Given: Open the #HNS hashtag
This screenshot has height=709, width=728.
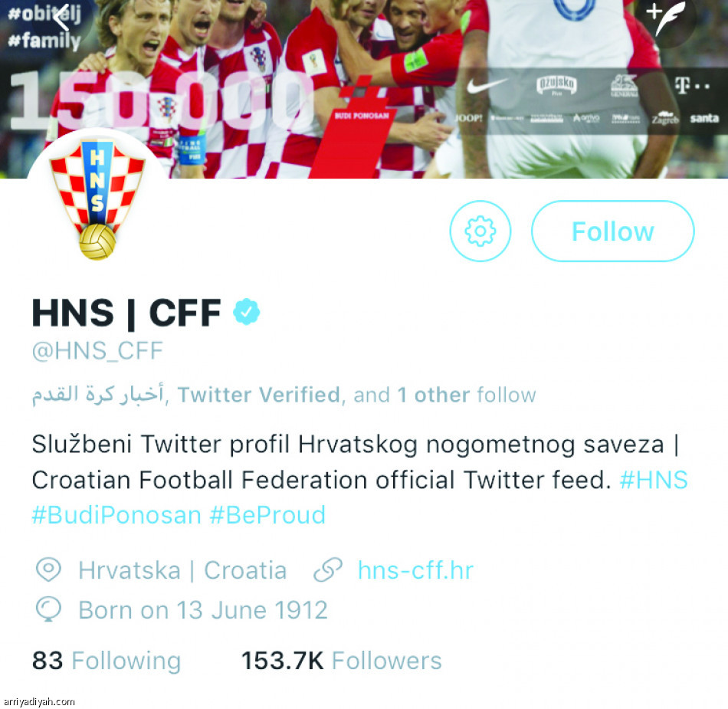Looking at the screenshot, I should pos(654,480).
